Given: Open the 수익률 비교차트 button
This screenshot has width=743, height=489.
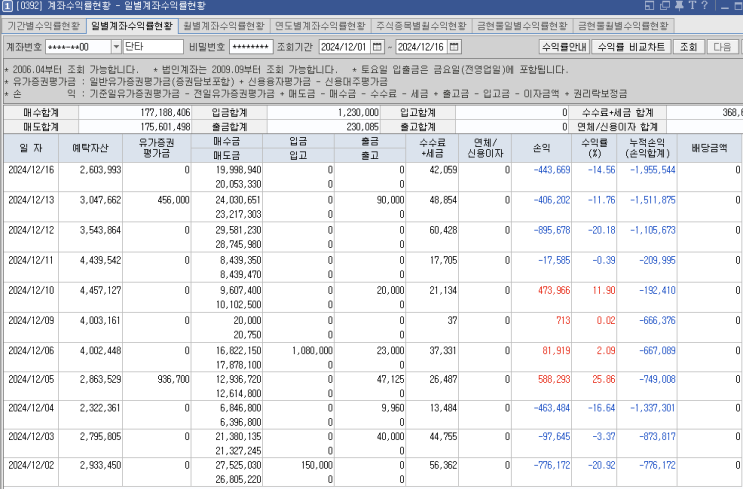Looking at the screenshot, I should pyautogui.click(x=631, y=47).
